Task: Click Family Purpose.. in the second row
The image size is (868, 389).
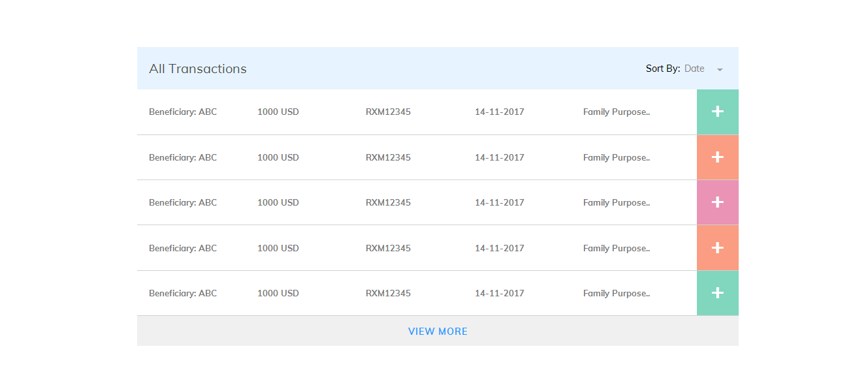Action: pos(617,157)
